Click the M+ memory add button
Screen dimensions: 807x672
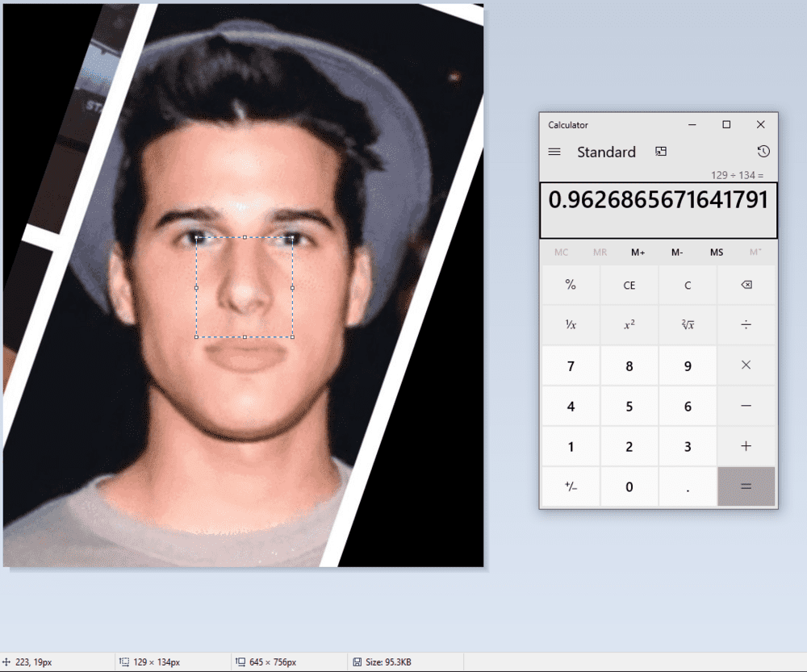click(x=638, y=253)
